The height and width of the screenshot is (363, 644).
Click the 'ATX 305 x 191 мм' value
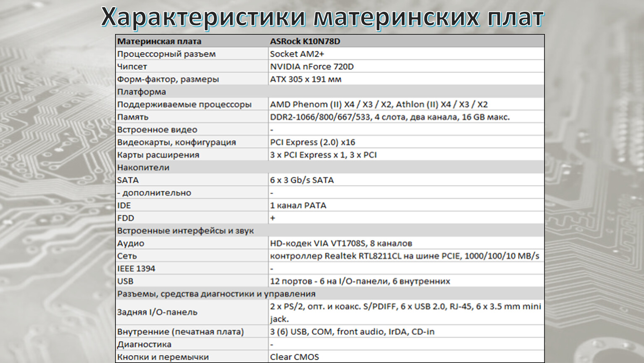pyautogui.click(x=306, y=79)
